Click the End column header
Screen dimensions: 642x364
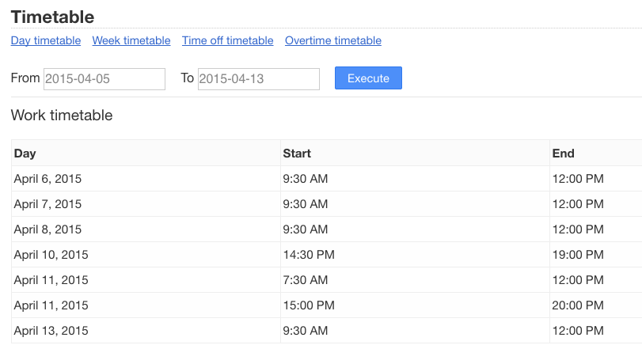563,154
